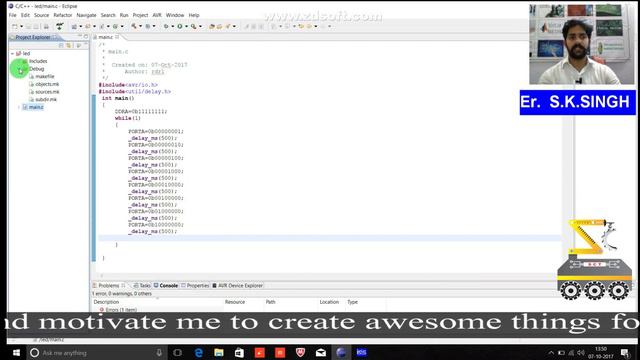Select main.c in Project Explorer
This screenshot has height=360, width=640.
pos(36,107)
